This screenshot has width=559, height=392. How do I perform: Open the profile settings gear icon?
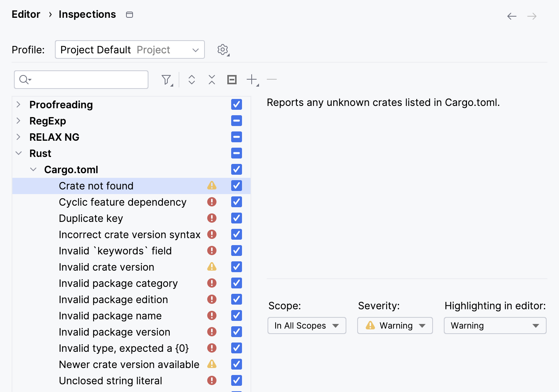pos(223,49)
